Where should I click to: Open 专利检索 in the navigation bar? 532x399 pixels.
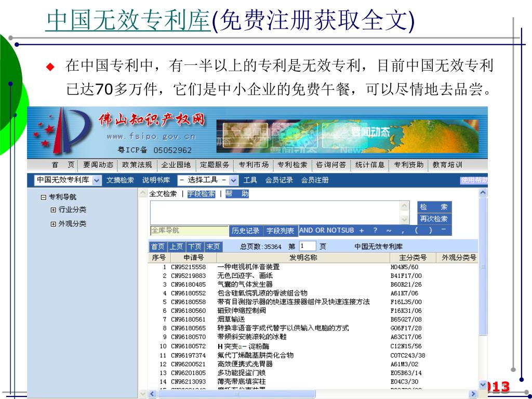point(292,165)
